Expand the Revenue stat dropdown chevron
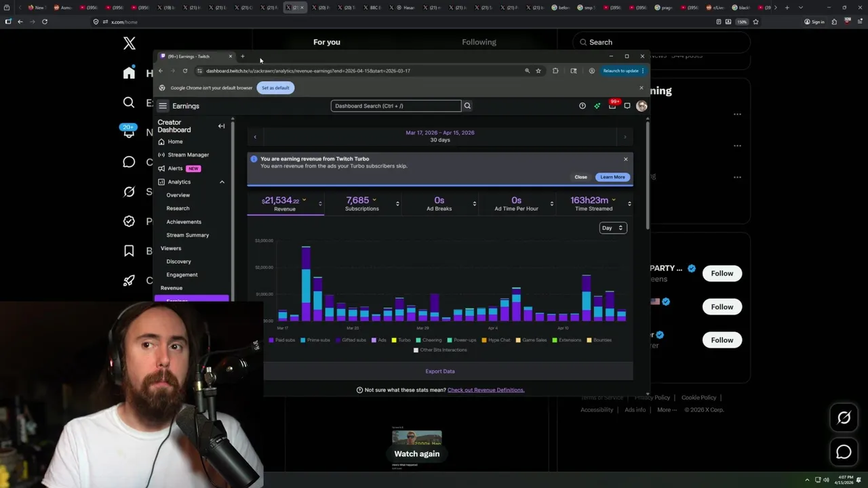868x488 pixels. (x=304, y=200)
